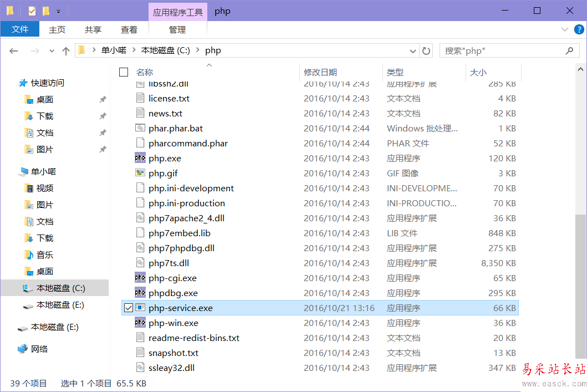Open quick access toolbar customize dropdown
Viewport: 587px width, 392px height.
(x=58, y=12)
